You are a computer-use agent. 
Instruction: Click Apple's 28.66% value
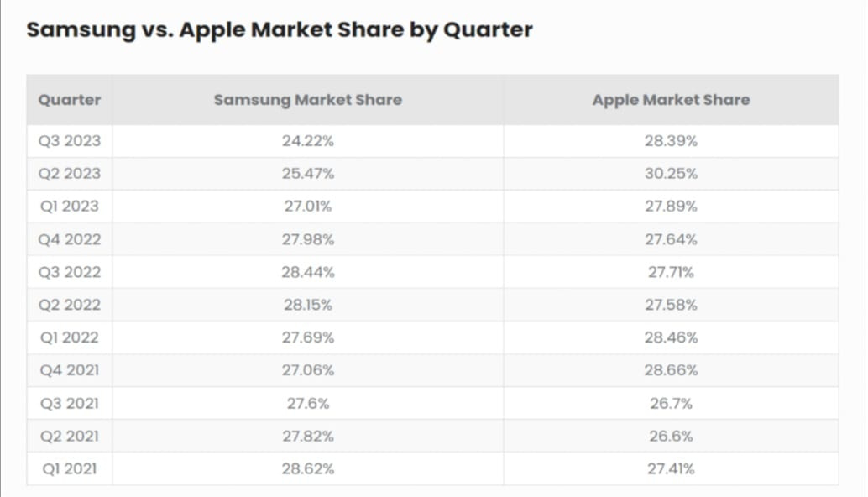point(671,370)
